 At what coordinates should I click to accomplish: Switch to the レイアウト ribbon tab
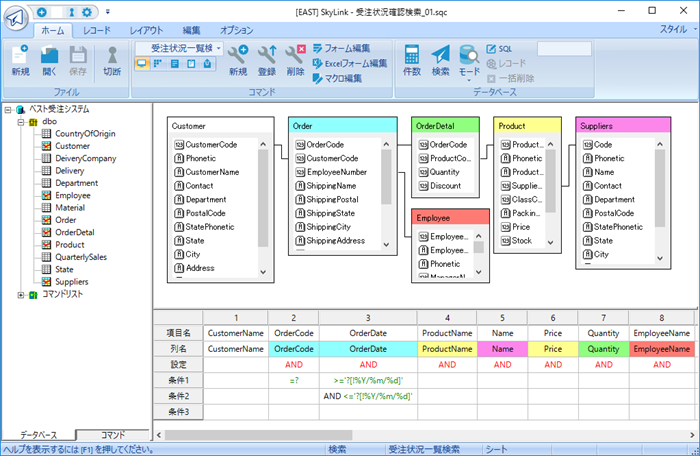[146, 30]
